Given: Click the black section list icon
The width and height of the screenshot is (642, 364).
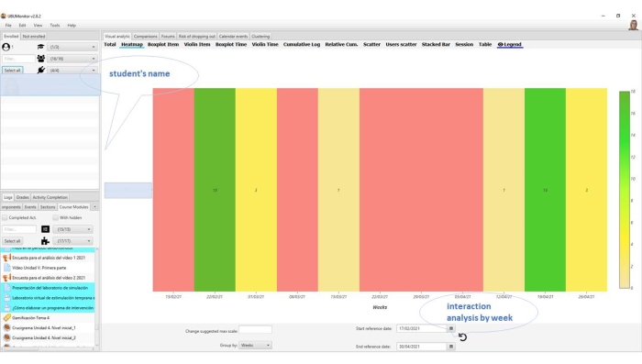Looking at the screenshot, I should pos(46,229).
